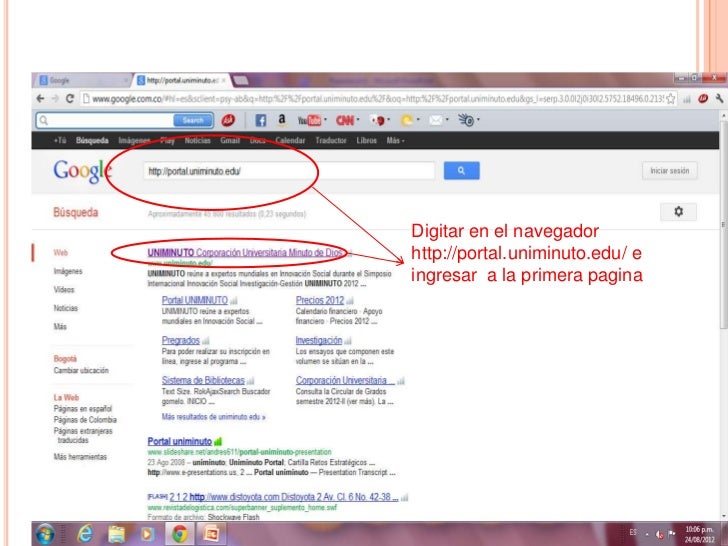Launch Internet Explorer from the taskbar

84,534
